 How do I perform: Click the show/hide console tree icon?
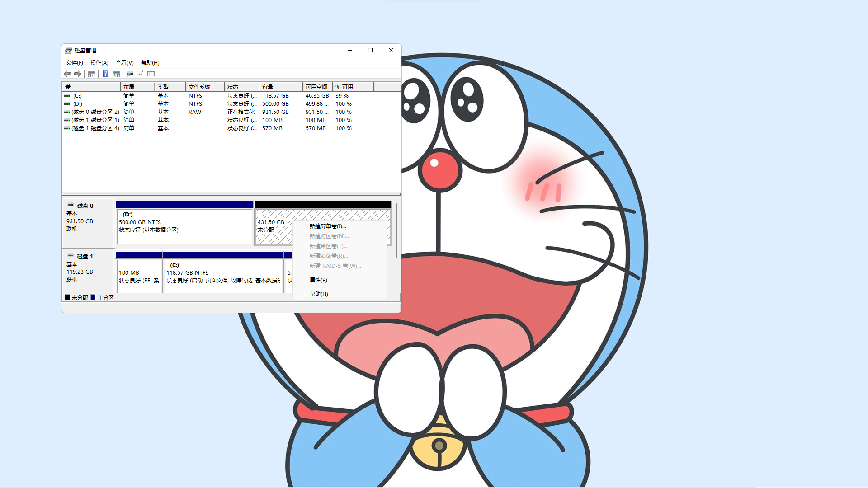point(92,74)
